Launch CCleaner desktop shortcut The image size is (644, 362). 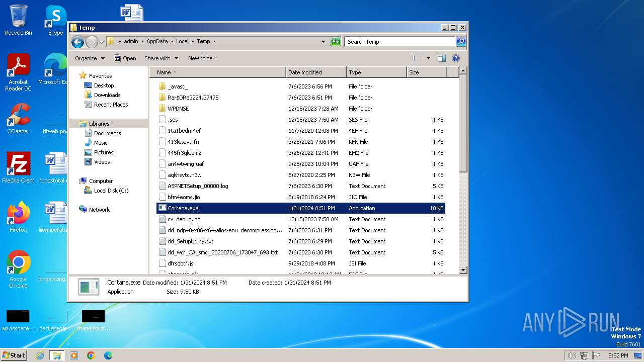18,119
